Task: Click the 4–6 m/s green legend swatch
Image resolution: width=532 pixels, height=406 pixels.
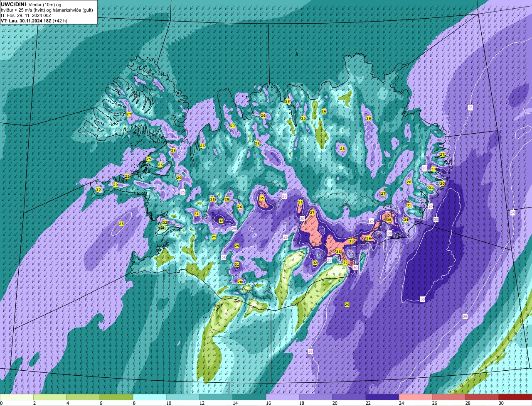Action: click(83, 397)
